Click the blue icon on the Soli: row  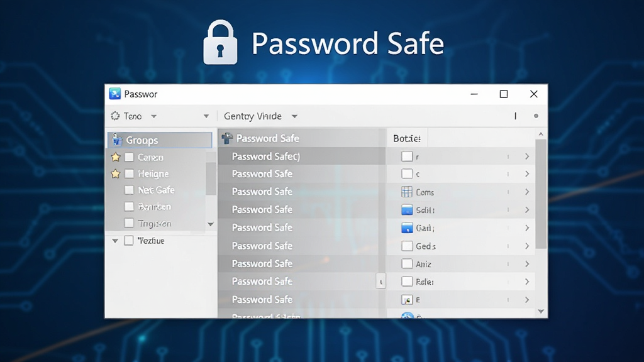pos(407,210)
